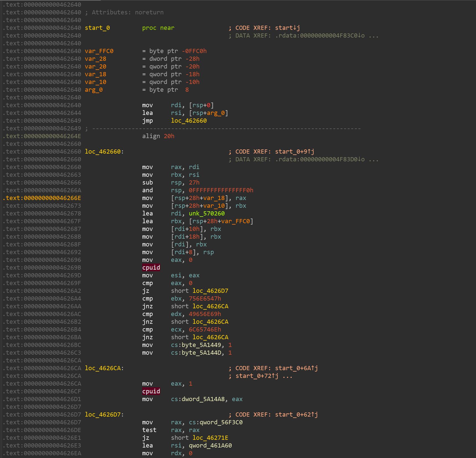The height and width of the screenshot is (458, 476).
Task: Click dword_5A14A8 memory reference
Action: point(203,399)
